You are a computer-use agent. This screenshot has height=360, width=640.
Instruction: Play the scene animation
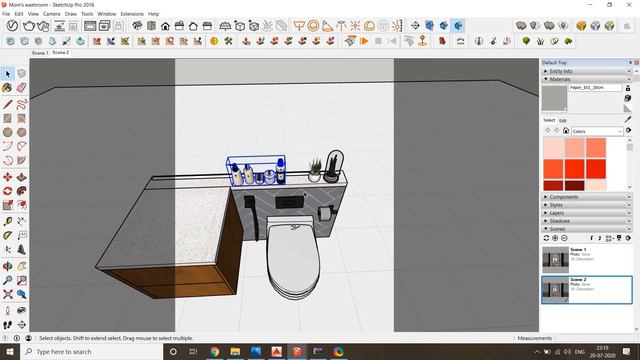click(x=364, y=41)
